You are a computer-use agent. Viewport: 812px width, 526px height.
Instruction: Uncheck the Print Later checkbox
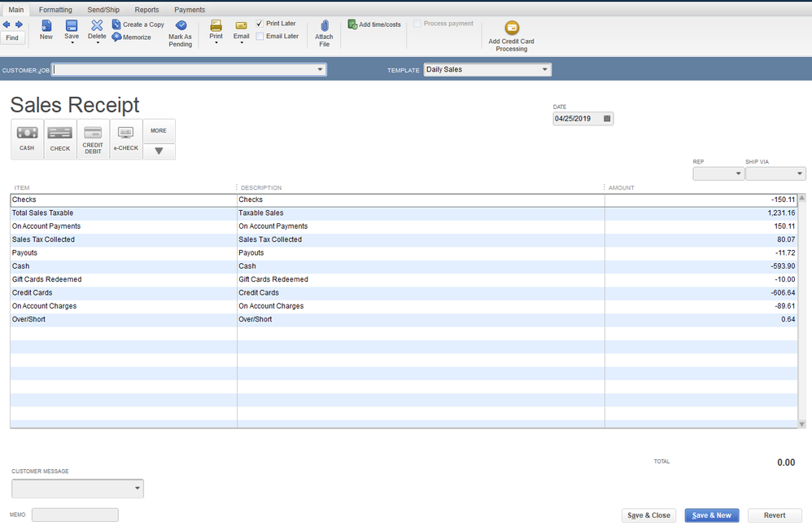260,24
